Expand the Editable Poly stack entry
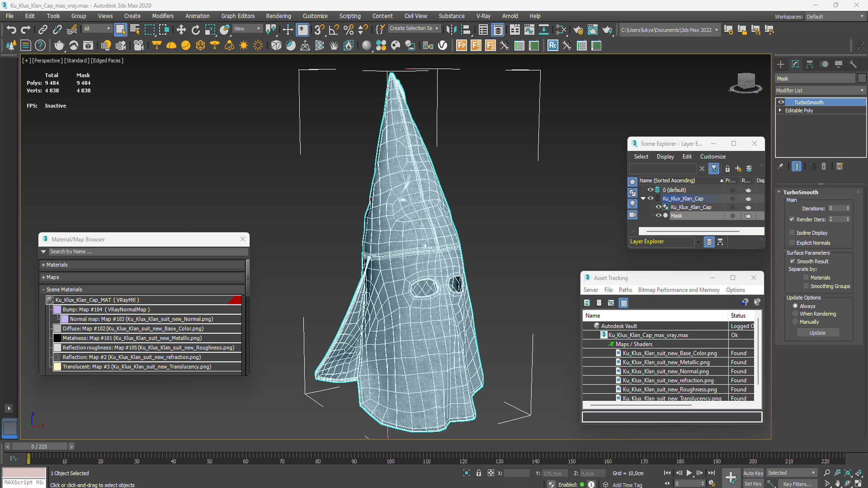The image size is (868, 488). pyautogui.click(x=780, y=110)
